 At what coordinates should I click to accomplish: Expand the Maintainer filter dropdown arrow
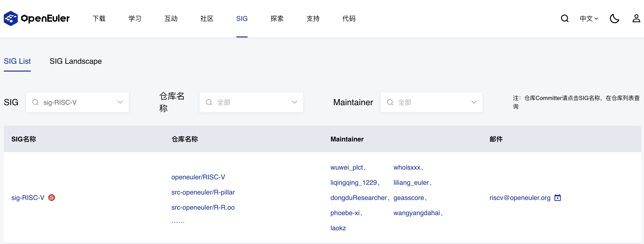coord(474,102)
